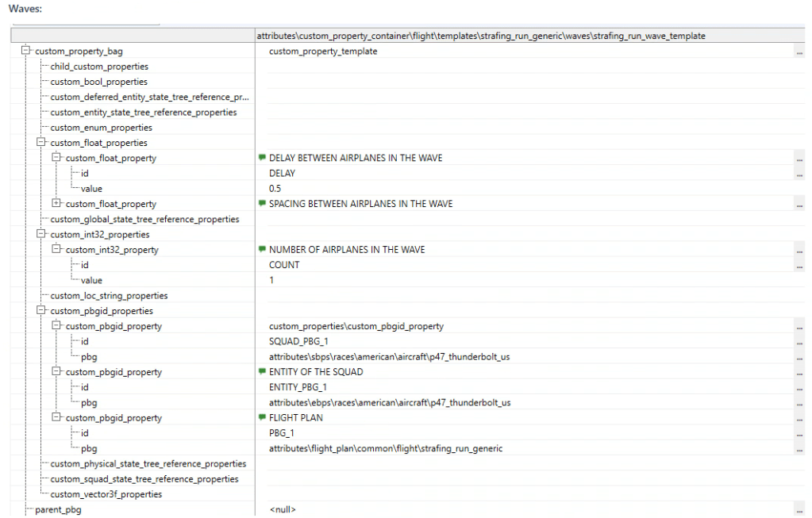This screenshot has width=812, height=518.
Task: Open ellipsis button on parent_pbg null row
Action: (x=799, y=510)
